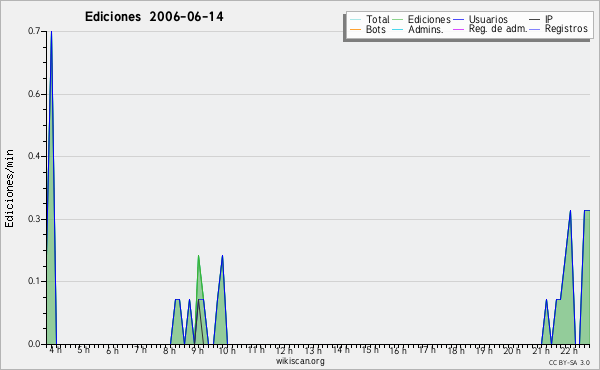The height and width of the screenshot is (370, 600).
Task: Click the IP legend line swatch
Action: (x=535, y=20)
